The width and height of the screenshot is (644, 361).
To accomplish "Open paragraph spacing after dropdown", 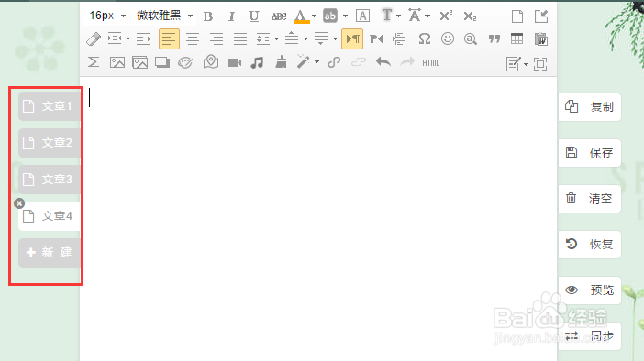I will [x=335, y=39].
